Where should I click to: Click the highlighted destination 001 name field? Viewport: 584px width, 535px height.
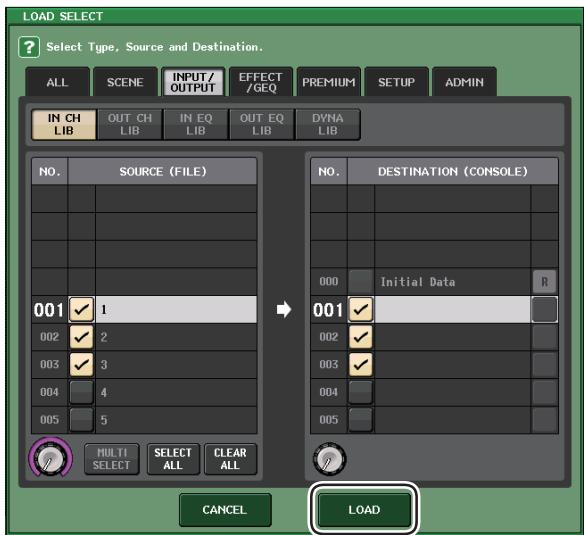pyautogui.click(x=453, y=309)
